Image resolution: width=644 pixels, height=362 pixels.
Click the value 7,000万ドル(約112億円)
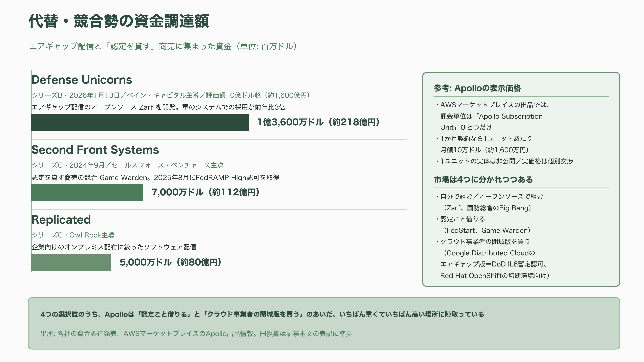tap(206, 192)
